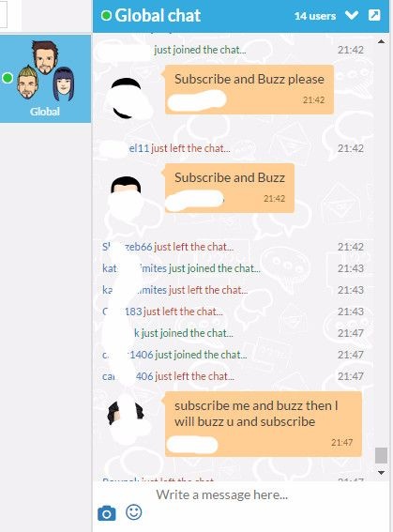Click the scrollbar up arrow

(381, 41)
